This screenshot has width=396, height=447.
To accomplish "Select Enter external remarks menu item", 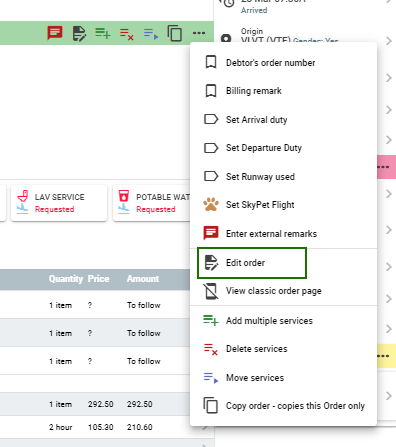I will coord(283,233).
